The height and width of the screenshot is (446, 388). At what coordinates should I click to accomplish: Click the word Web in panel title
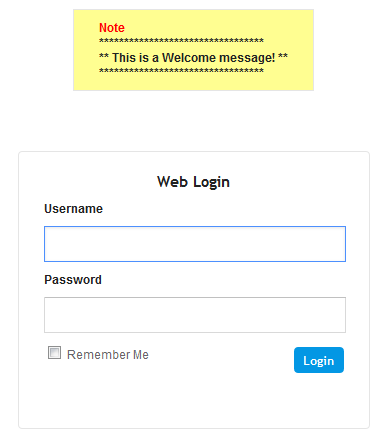(x=172, y=182)
